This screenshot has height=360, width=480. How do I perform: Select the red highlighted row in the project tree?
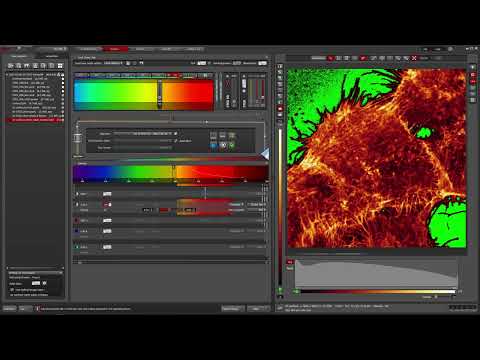point(34,120)
